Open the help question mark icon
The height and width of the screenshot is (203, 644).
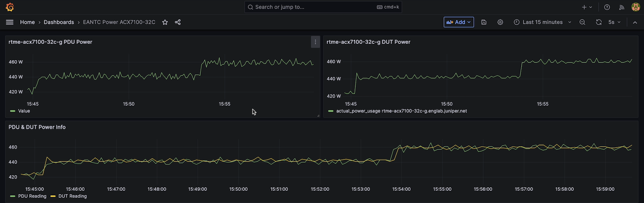(607, 7)
